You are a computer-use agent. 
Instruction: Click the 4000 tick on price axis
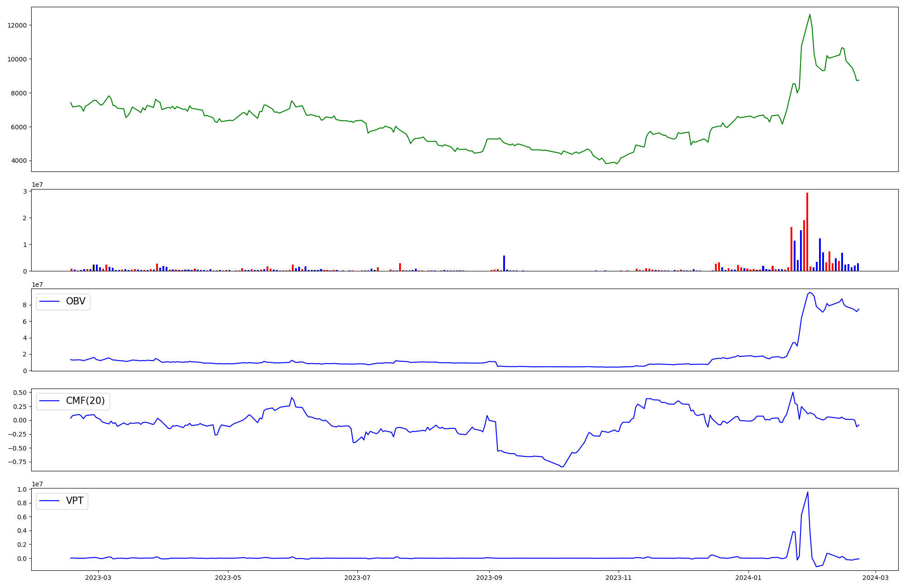pyautogui.click(x=19, y=161)
